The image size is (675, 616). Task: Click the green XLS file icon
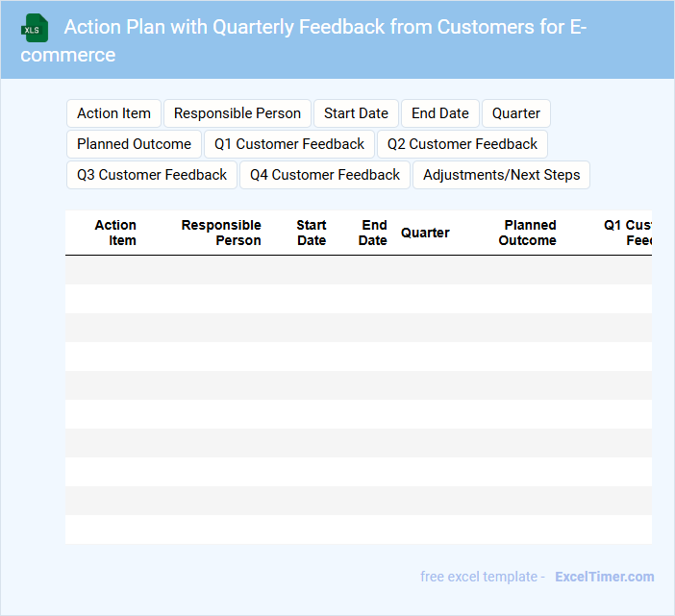(35, 29)
